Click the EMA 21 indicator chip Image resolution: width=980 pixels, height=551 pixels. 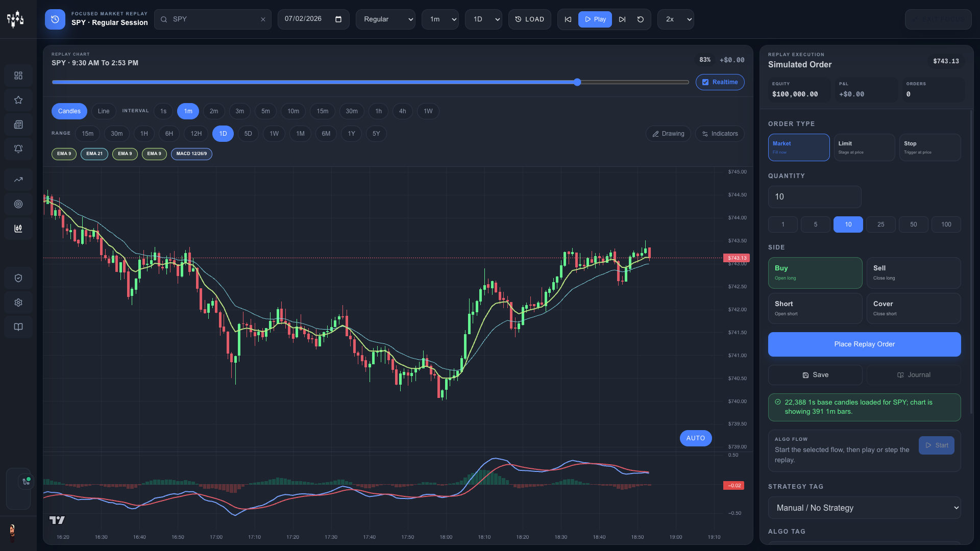(x=94, y=154)
